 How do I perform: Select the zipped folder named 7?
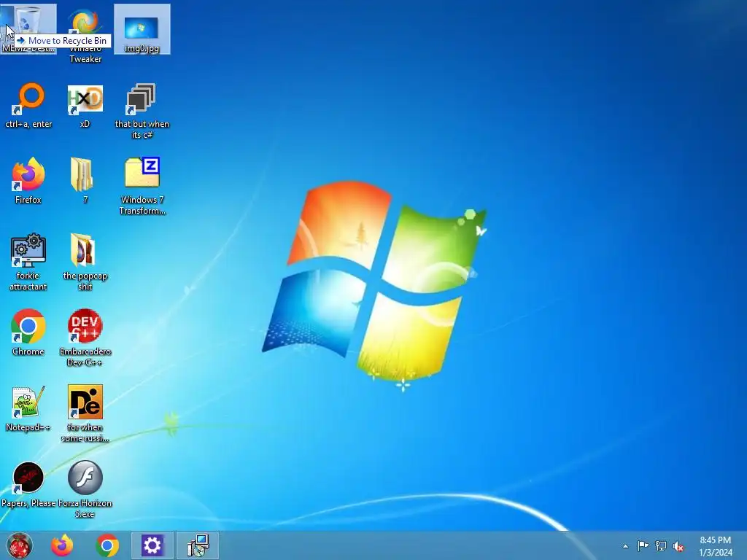tap(82, 174)
